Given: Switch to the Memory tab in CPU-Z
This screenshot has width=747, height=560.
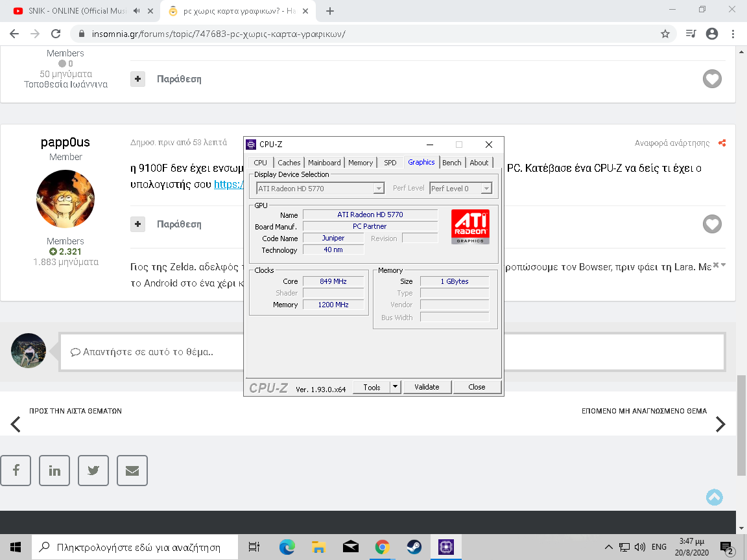Looking at the screenshot, I should 360,163.
